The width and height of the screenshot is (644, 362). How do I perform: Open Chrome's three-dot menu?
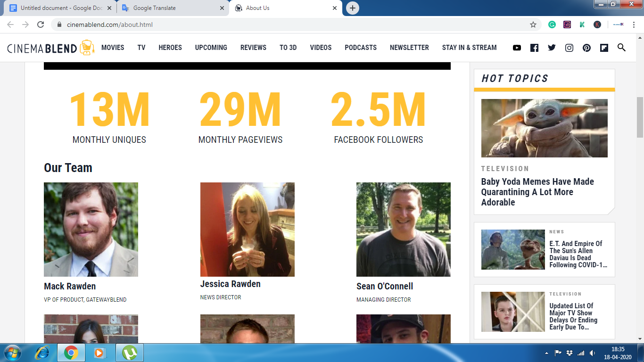click(x=634, y=25)
